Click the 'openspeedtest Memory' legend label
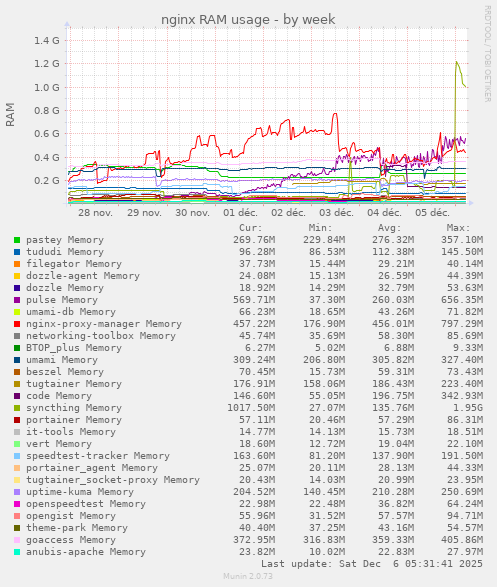497x587 pixels. coord(86,504)
